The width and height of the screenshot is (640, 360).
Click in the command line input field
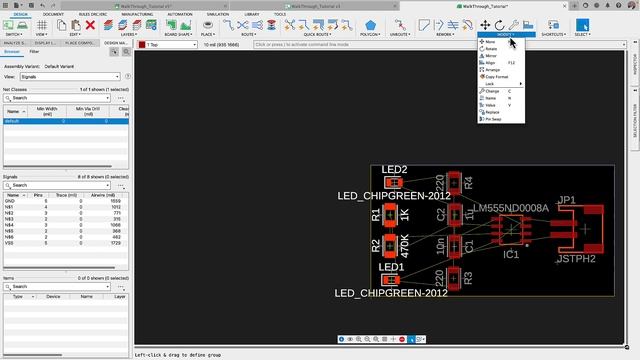pyautogui.click(x=439, y=44)
